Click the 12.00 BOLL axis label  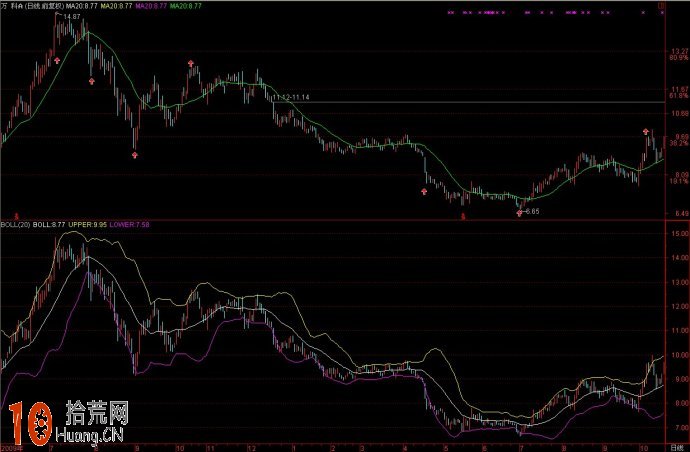click(x=680, y=306)
